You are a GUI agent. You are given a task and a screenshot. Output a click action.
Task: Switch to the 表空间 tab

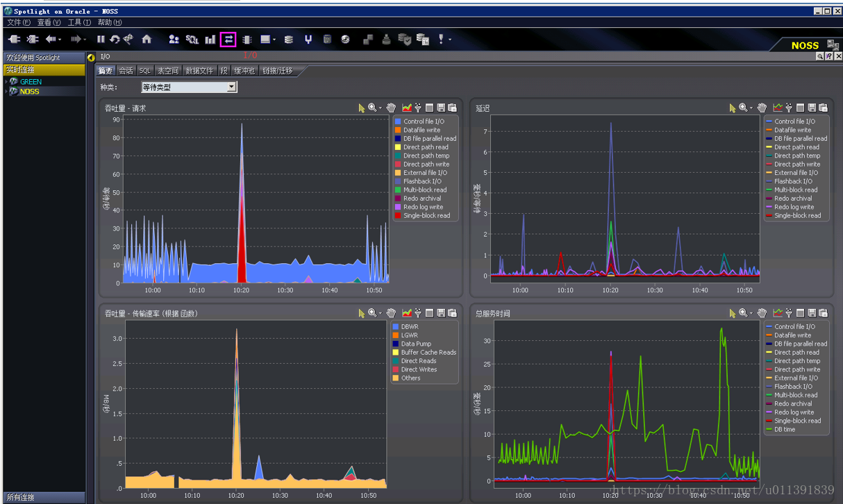click(167, 71)
